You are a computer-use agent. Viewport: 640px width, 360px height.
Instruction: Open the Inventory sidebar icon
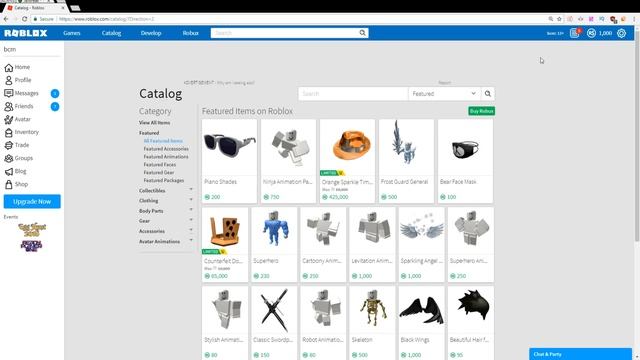(x=9, y=132)
